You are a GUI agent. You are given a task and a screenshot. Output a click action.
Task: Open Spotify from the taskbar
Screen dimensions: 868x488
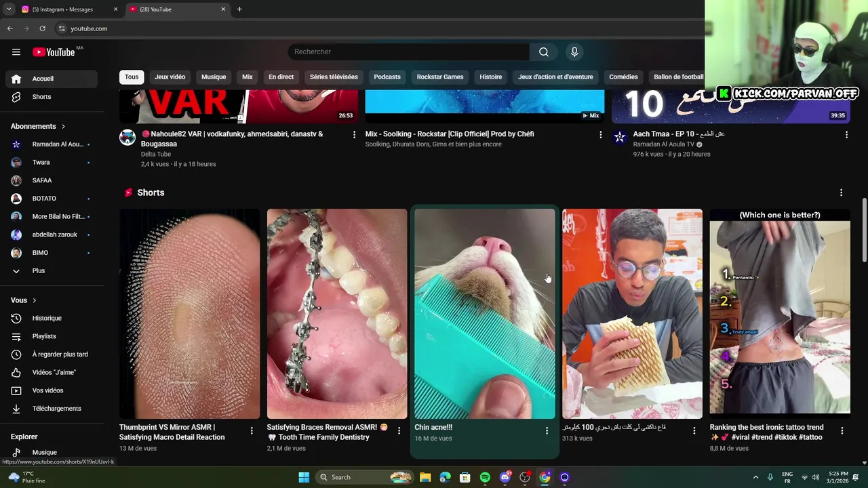coord(485,477)
